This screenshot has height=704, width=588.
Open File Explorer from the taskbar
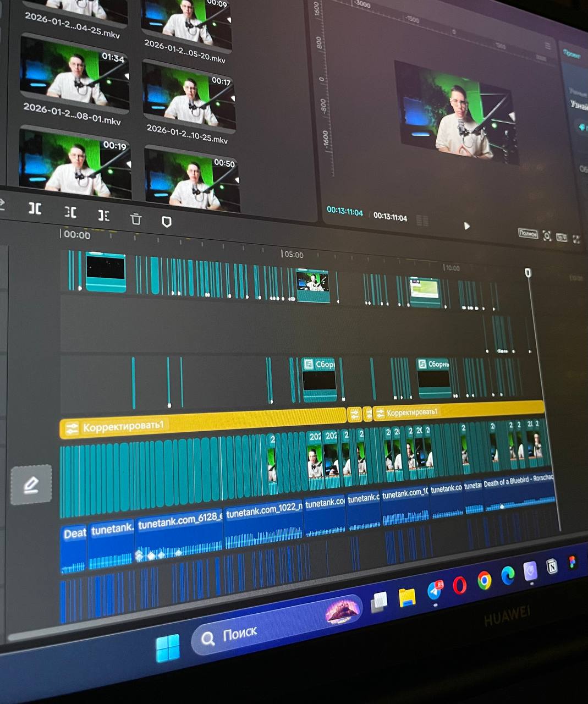[x=407, y=597]
